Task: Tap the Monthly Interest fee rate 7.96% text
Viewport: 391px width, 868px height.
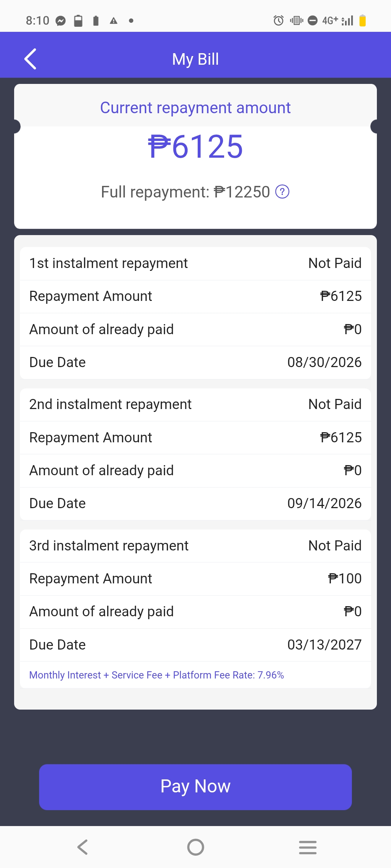Action: point(156,675)
